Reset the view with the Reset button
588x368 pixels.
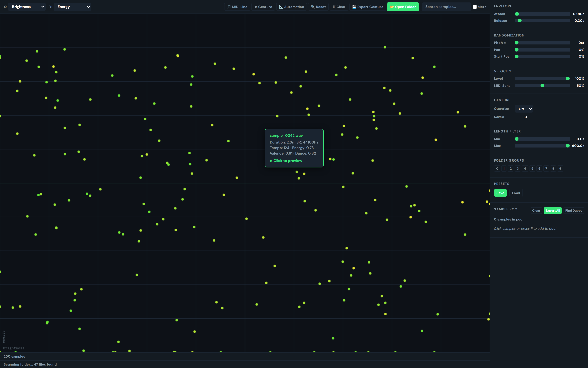click(x=318, y=7)
